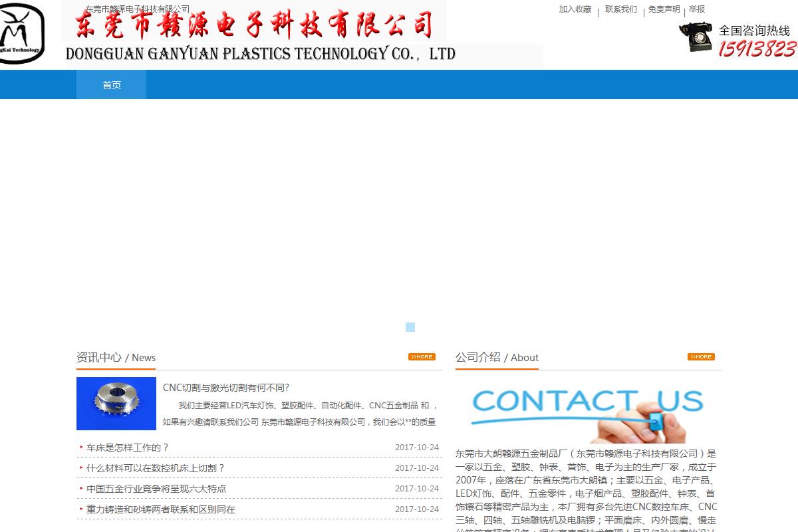The image size is (798, 532).
Task: Open the news item 中国五金行业竞争将呈现六大特点
Action: [x=156, y=489]
